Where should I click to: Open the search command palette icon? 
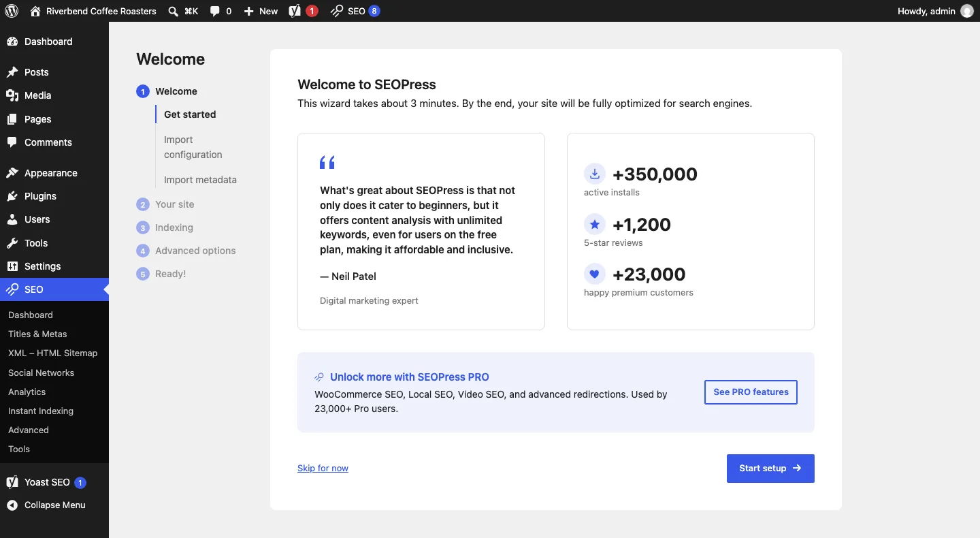point(183,11)
